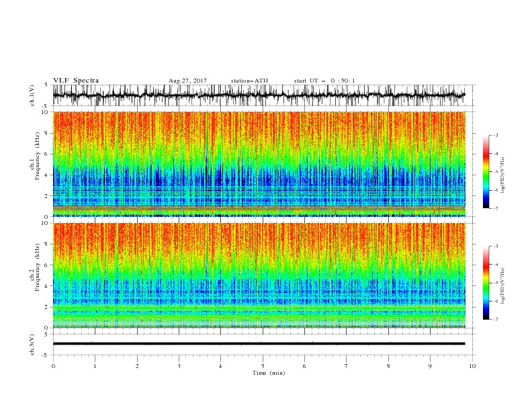Select the date text "Aug.27, 2017"
This screenshot has width=532, height=411.
click(187, 81)
